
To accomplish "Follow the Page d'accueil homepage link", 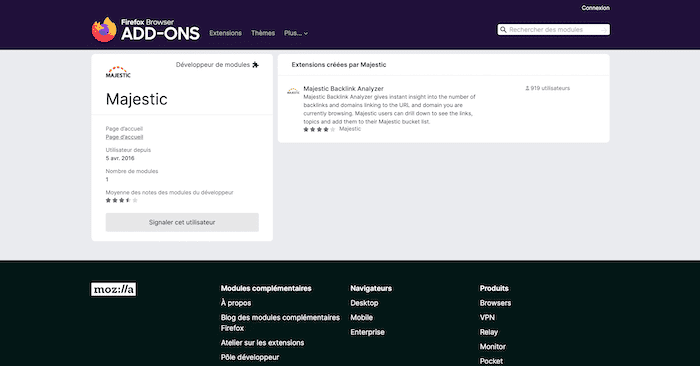I will 125,137.
